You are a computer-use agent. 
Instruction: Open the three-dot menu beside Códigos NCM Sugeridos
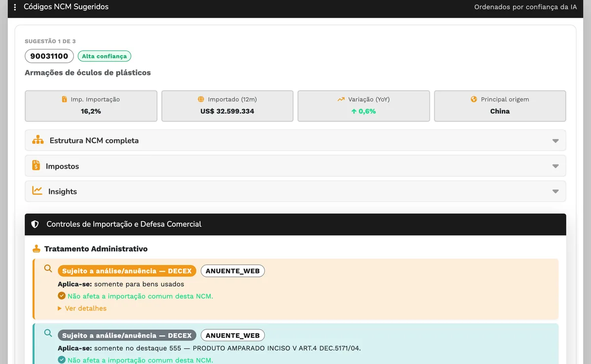(15, 7)
